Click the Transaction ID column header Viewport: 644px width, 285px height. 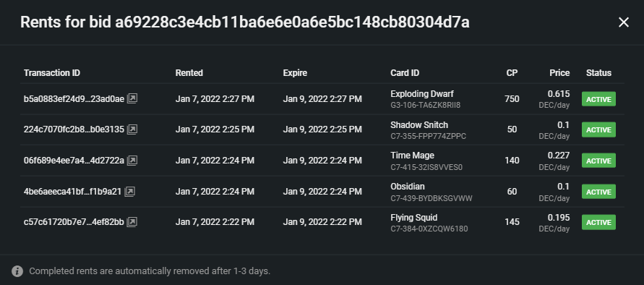pos(52,73)
